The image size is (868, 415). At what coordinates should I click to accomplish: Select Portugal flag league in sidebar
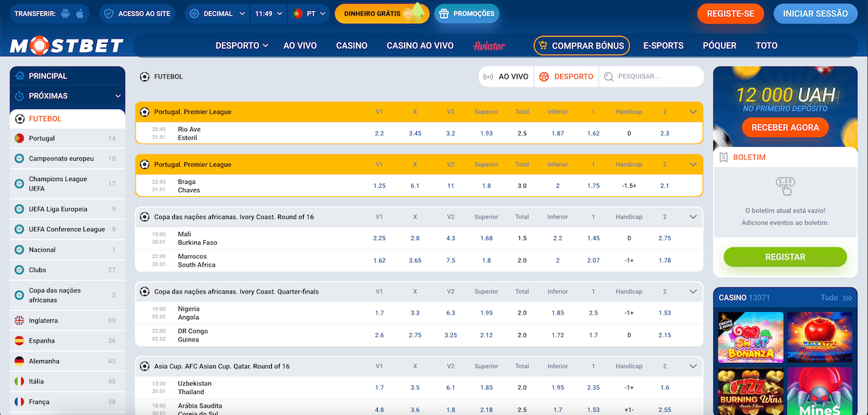[x=67, y=138]
